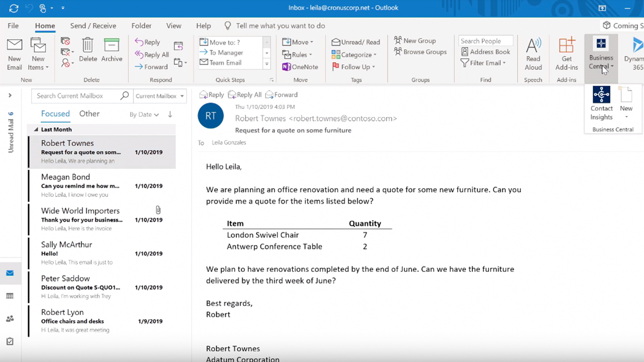Switch to the Send / Receive tab
This screenshot has width=644, height=362.
point(93,26)
